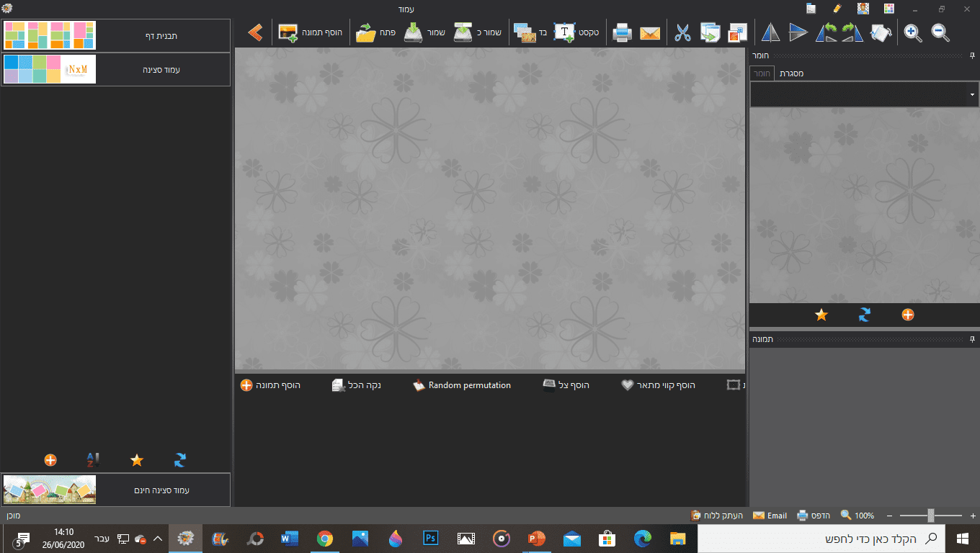Click the pencil icon in the title bar
The image size is (980, 553).
tap(837, 9)
